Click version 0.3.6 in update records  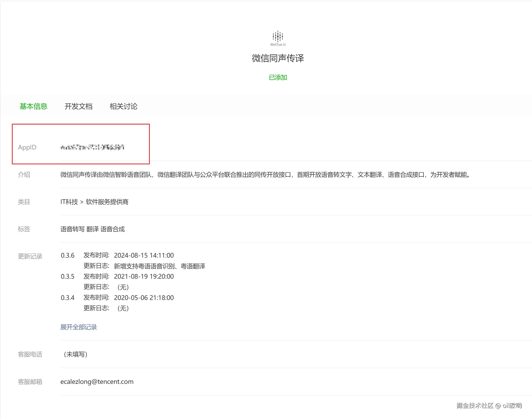(x=68, y=255)
